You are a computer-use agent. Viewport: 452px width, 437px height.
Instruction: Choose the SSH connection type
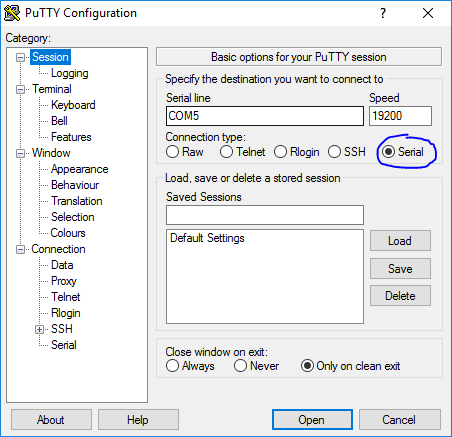(334, 152)
